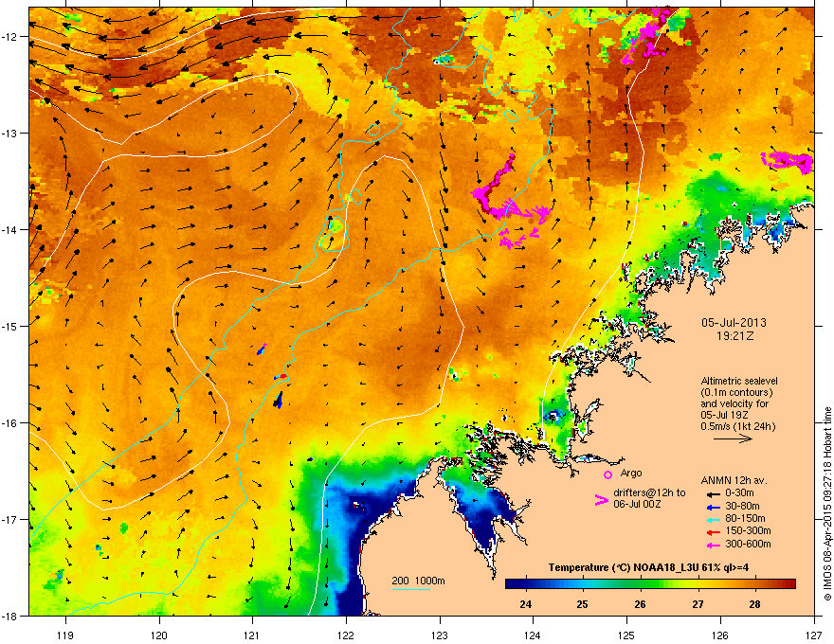The width and height of the screenshot is (834, 644).
Task: Click colorbar tick label 25
Action: click(583, 604)
